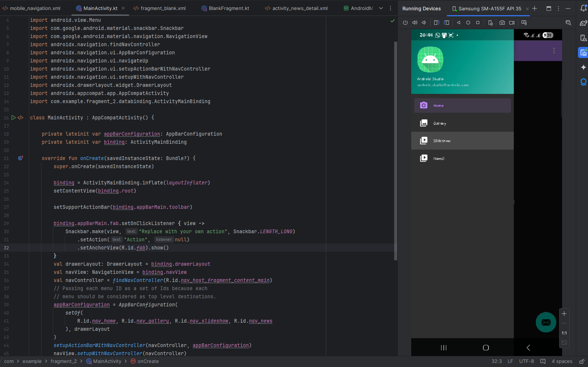Open cursor position 32:3 go-to-line widget

(x=497, y=361)
